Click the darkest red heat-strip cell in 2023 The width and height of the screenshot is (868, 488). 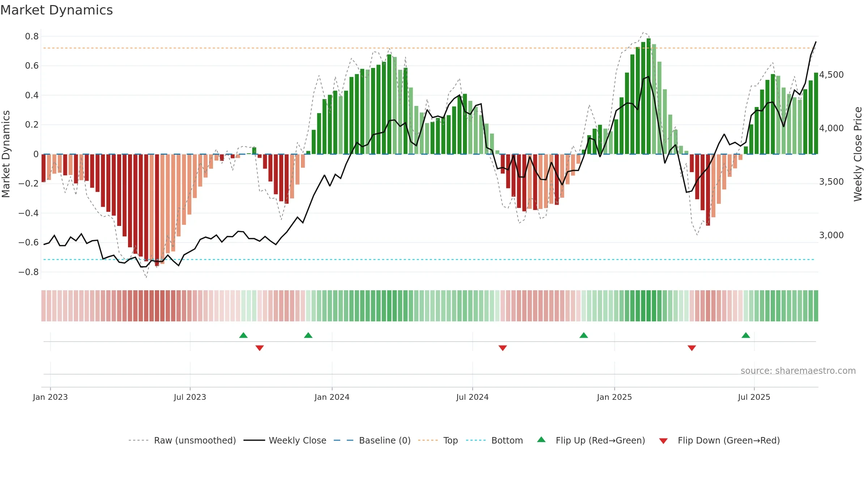pos(157,306)
